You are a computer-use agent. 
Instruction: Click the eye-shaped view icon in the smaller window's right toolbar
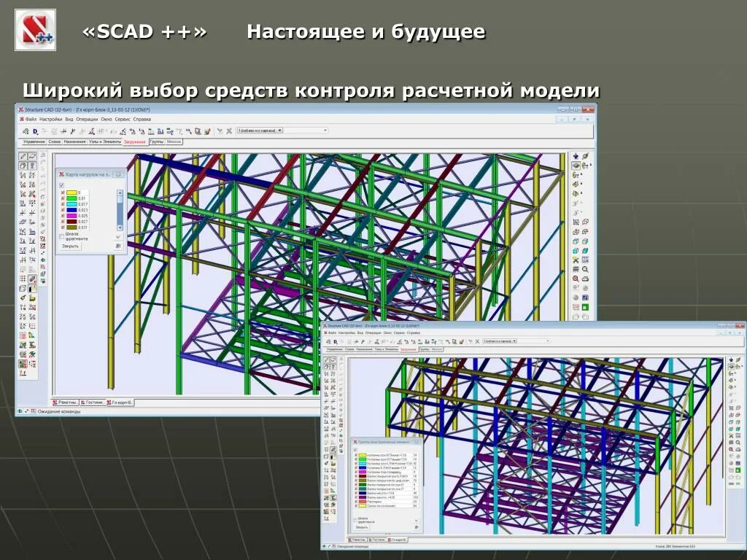coord(732,366)
